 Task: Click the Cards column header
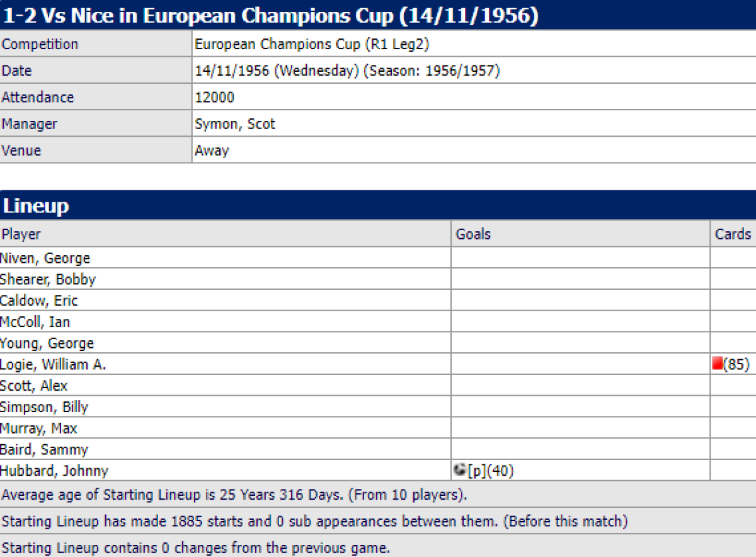(x=733, y=234)
